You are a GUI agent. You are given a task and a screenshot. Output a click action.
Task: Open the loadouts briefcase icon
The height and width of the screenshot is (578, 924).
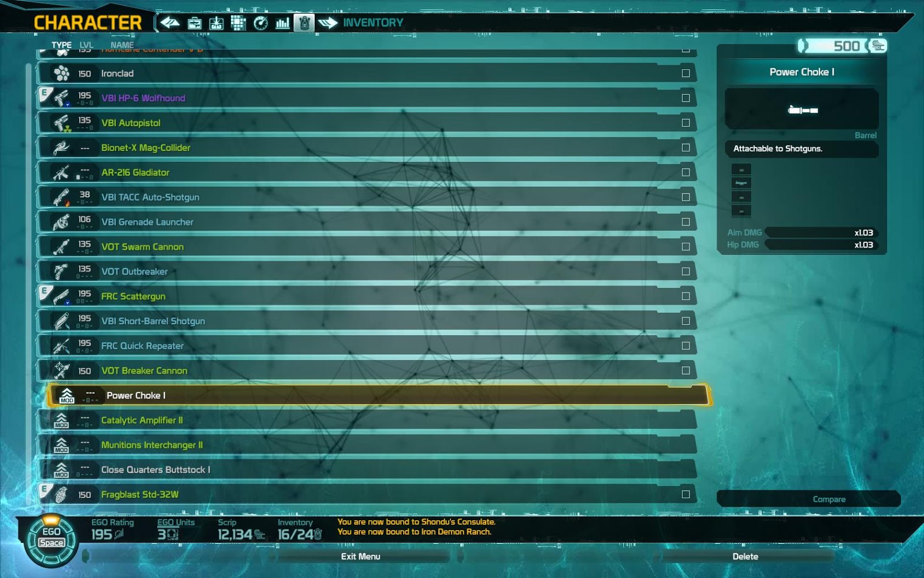coord(196,23)
